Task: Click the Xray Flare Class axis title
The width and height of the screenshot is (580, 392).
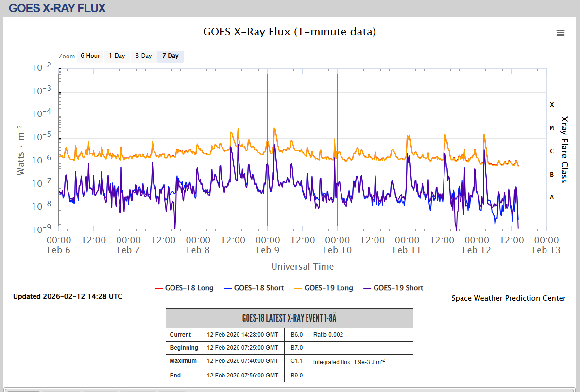Action: click(564, 149)
